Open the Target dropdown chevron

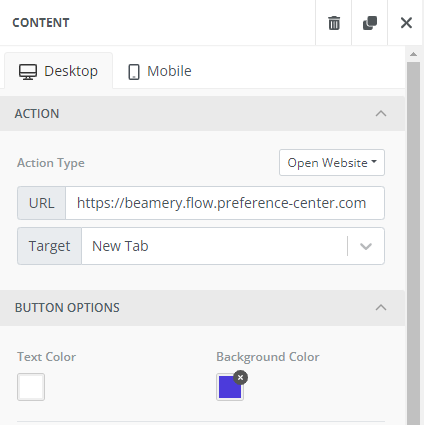366,246
